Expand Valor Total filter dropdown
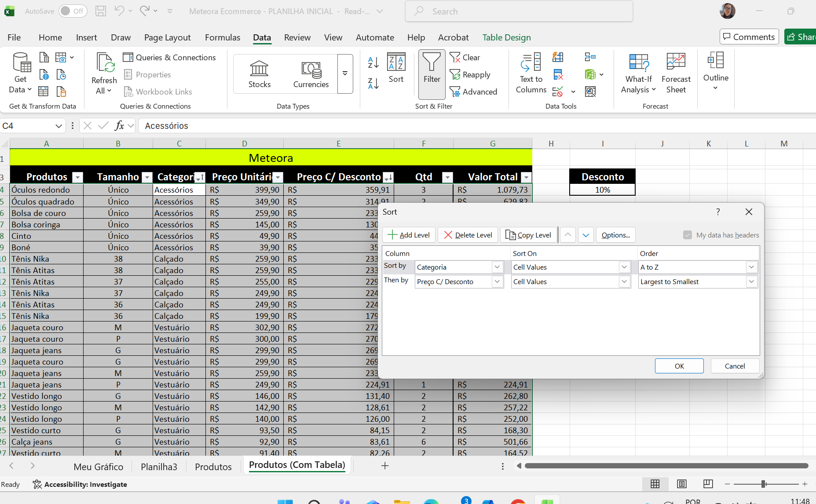The width and height of the screenshot is (816, 504). point(526,177)
